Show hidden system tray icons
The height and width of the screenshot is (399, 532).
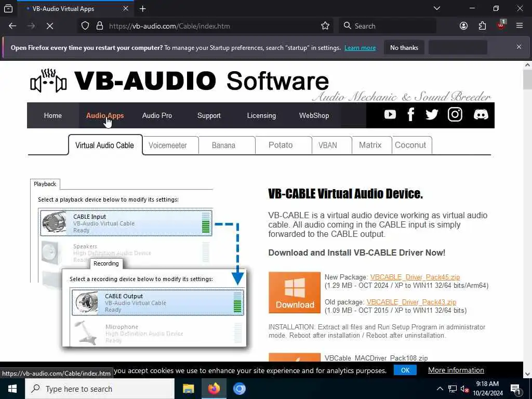440,389
